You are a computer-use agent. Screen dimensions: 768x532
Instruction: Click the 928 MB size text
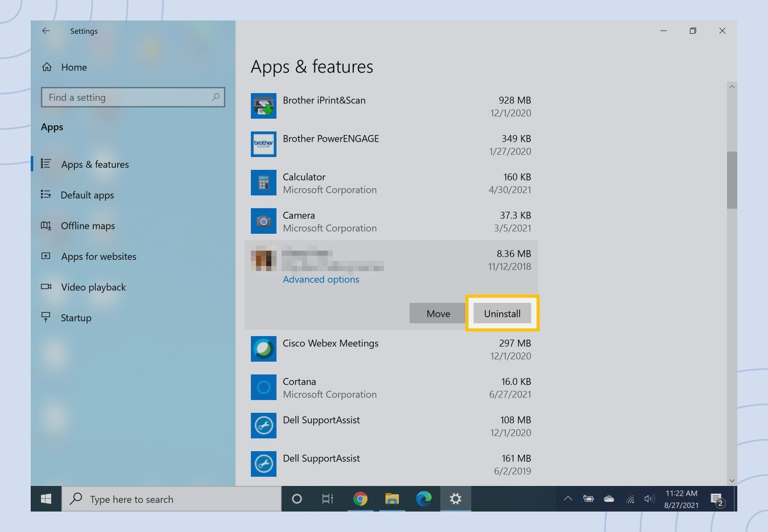515,100
